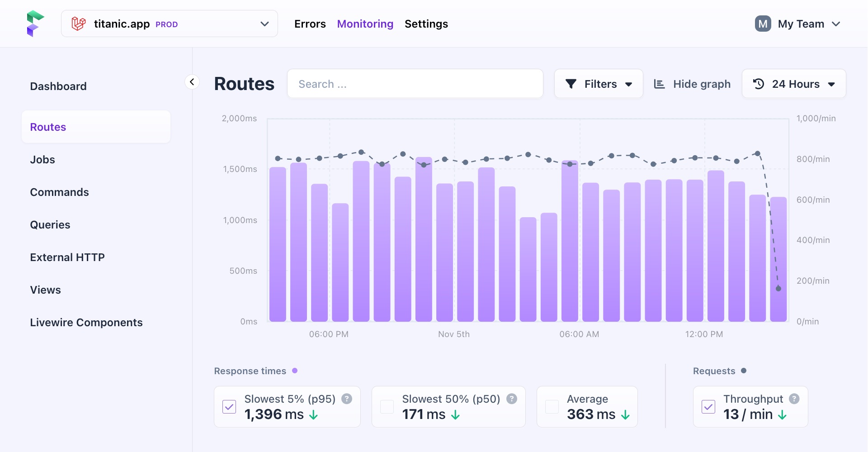Go to Queries in the sidebar
Viewport: 868px width, 452px height.
tap(50, 225)
